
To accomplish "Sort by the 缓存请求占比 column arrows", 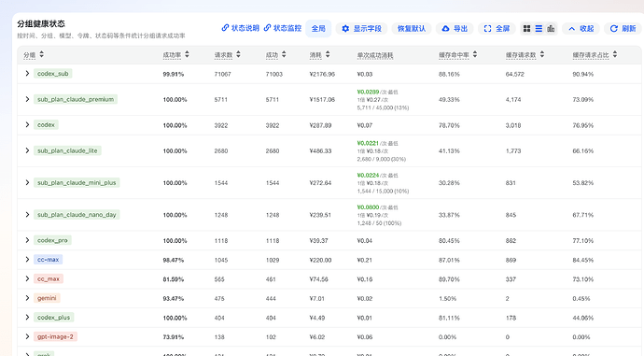I will (615, 54).
